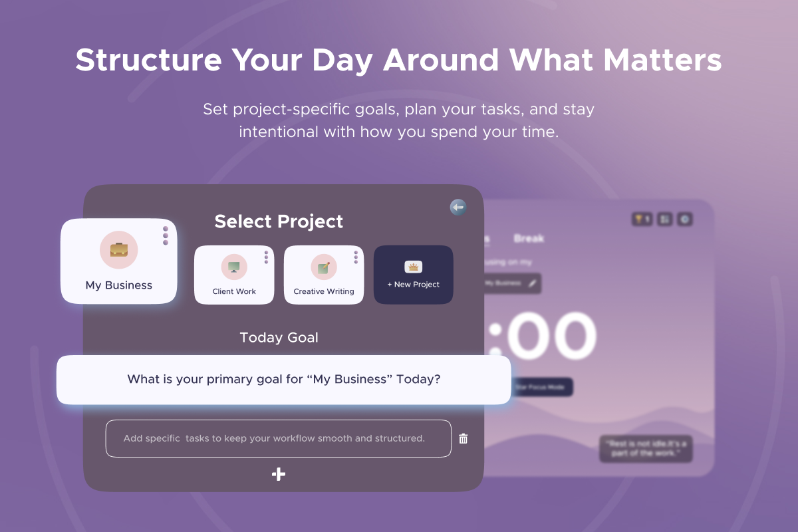Click the crown icon on New Project
The image size is (798, 532).
[414, 267]
